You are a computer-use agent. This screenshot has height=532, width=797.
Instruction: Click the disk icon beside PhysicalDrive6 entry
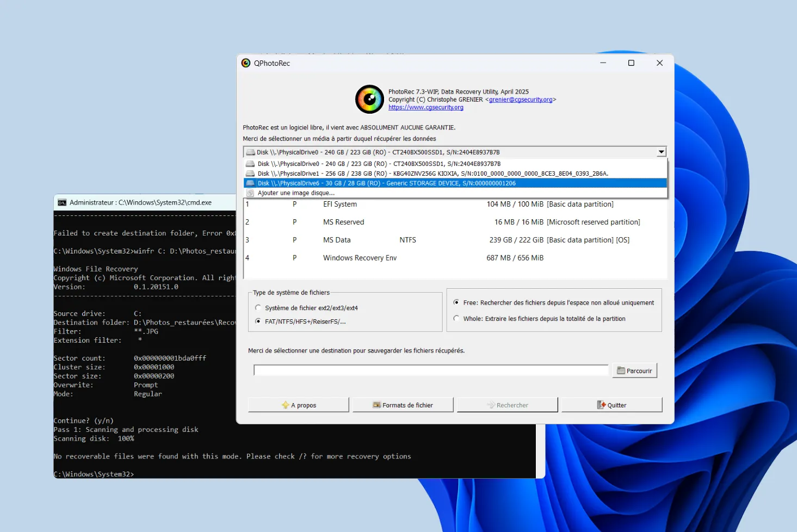250,183
